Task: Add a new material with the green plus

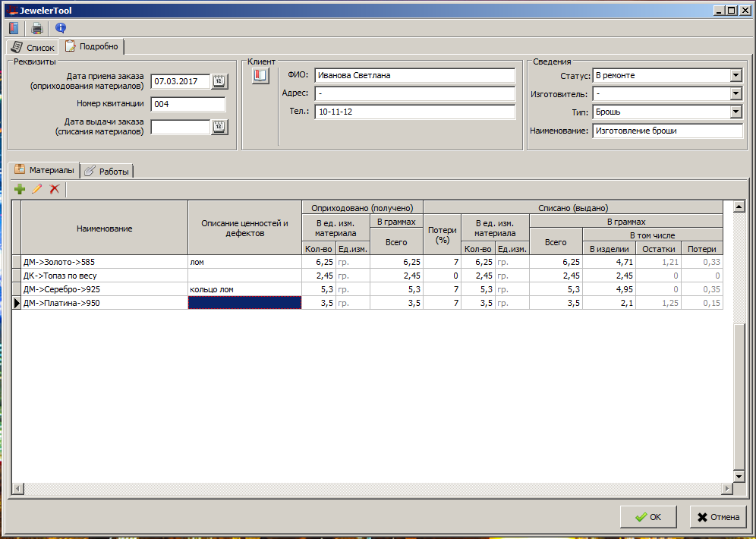Action: coord(20,189)
